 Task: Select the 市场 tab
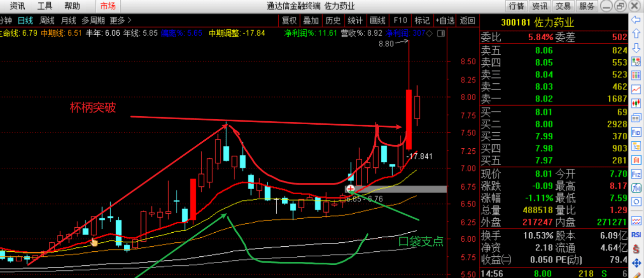108,6
